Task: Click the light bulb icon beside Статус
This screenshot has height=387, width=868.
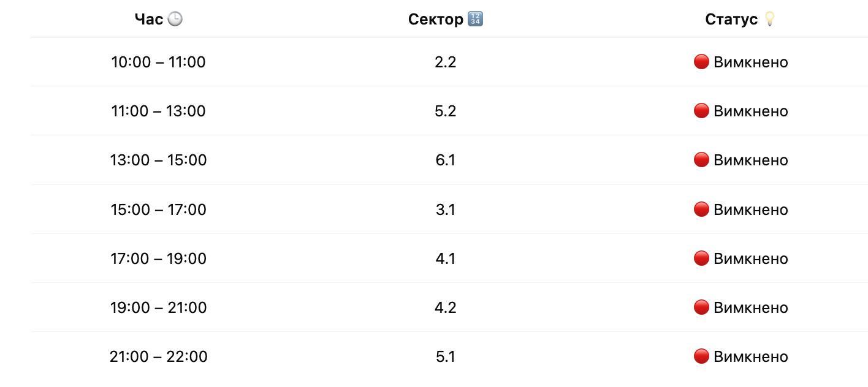Action: tap(769, 20)
